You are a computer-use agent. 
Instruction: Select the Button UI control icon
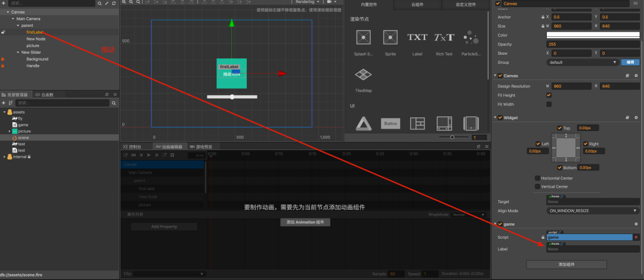390,123
